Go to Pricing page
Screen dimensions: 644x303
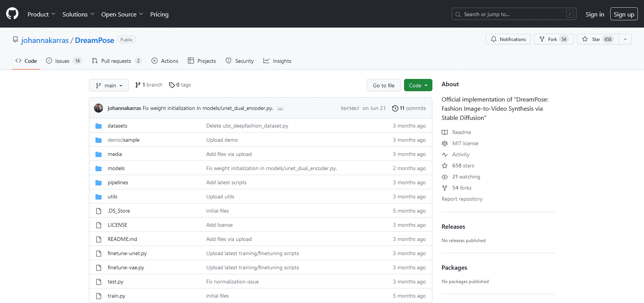coord(159,14)
